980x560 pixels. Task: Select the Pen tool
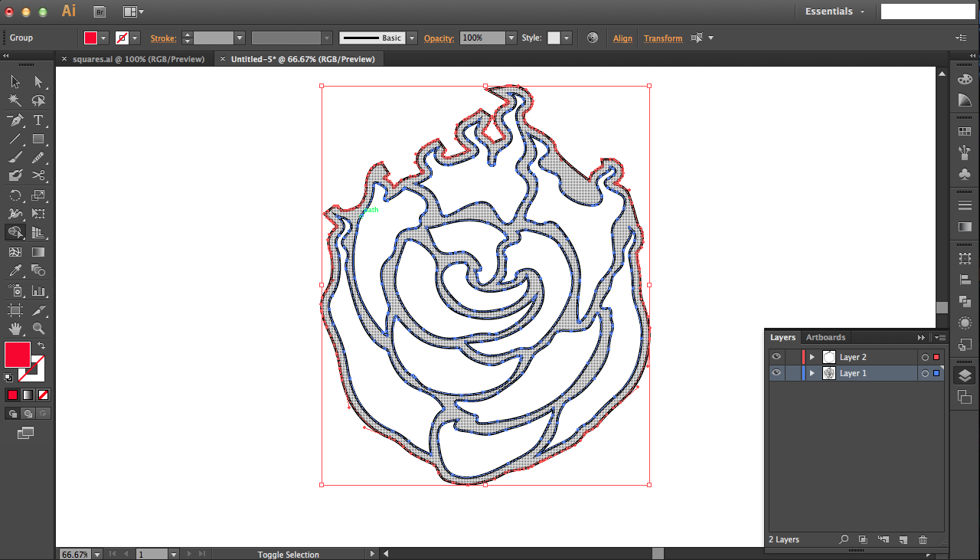(x=15, y=120)
